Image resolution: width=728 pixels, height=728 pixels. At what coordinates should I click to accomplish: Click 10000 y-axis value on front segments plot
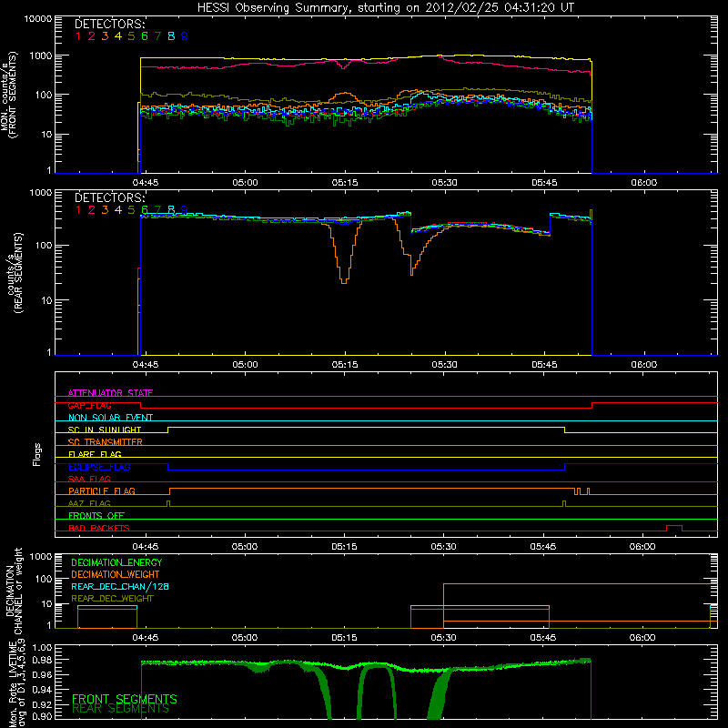click(38, 19)
